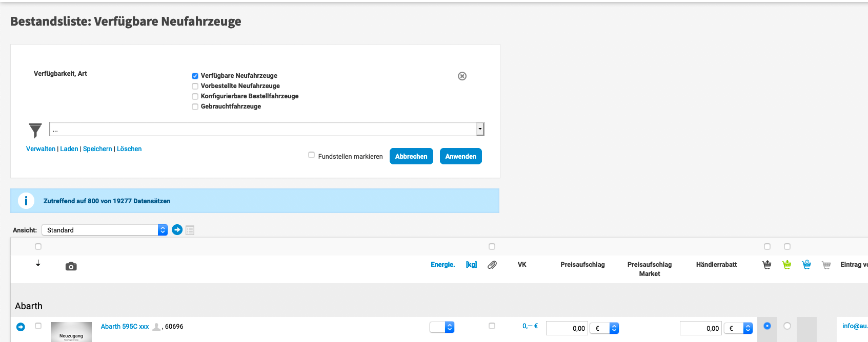Open the Ansicht Standard dropdown

[x=105, y=230]
